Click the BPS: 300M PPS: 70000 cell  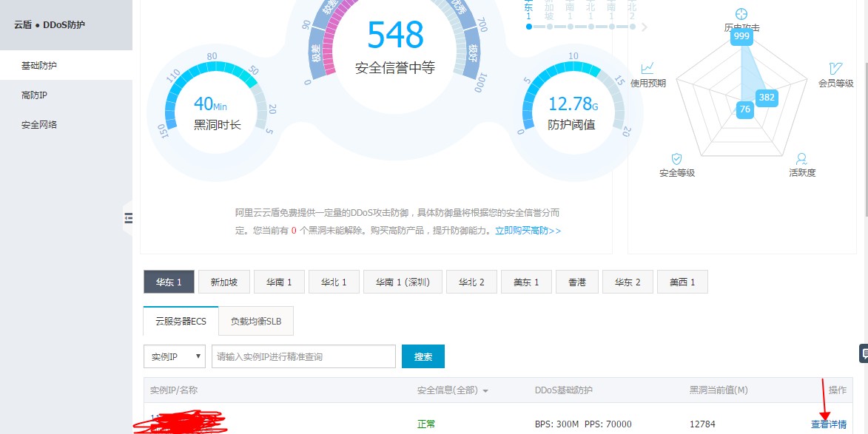tap(583, 424)
